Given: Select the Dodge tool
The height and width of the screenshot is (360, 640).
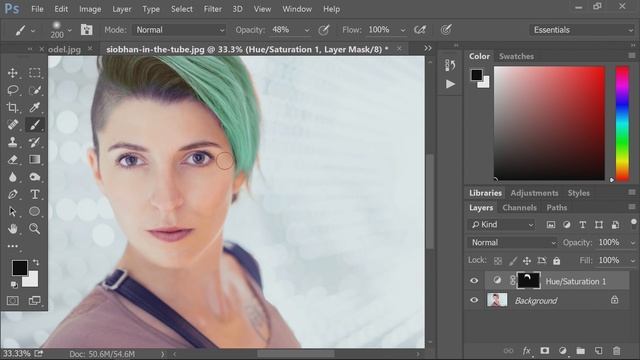Looking at the screenshot, I should tap(35, 177).
